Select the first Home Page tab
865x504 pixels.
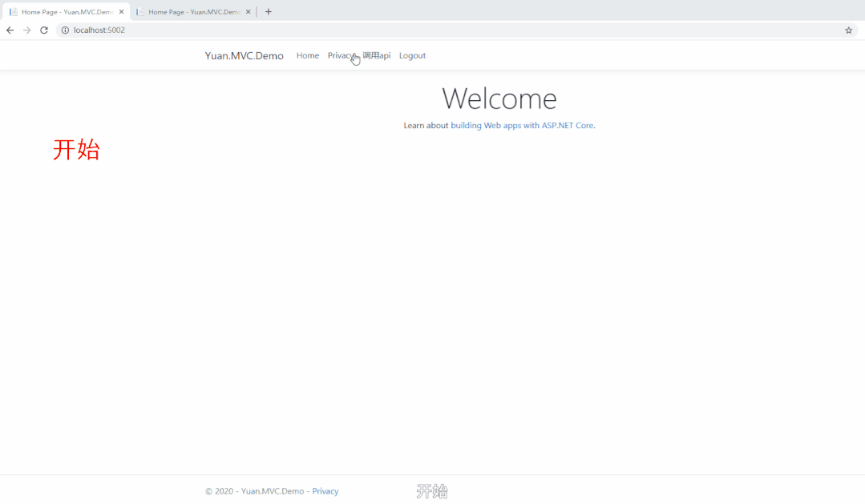click(x=66, y=12)
